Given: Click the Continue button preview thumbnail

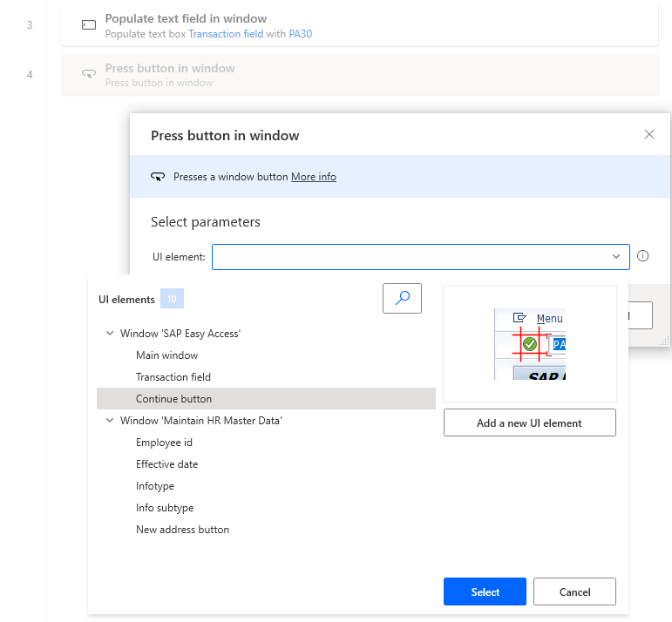Looking at the screenshot, I should coord(530,344).
